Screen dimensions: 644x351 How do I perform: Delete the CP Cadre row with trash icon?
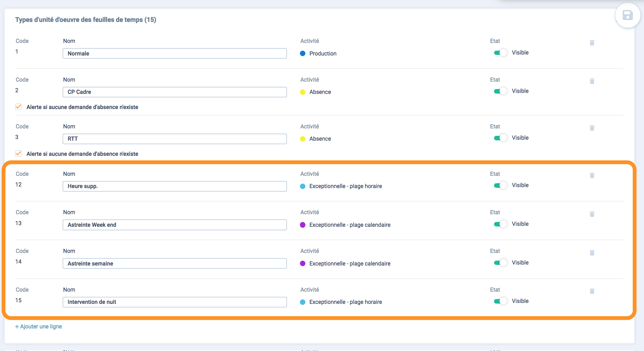tap(592, 81)
